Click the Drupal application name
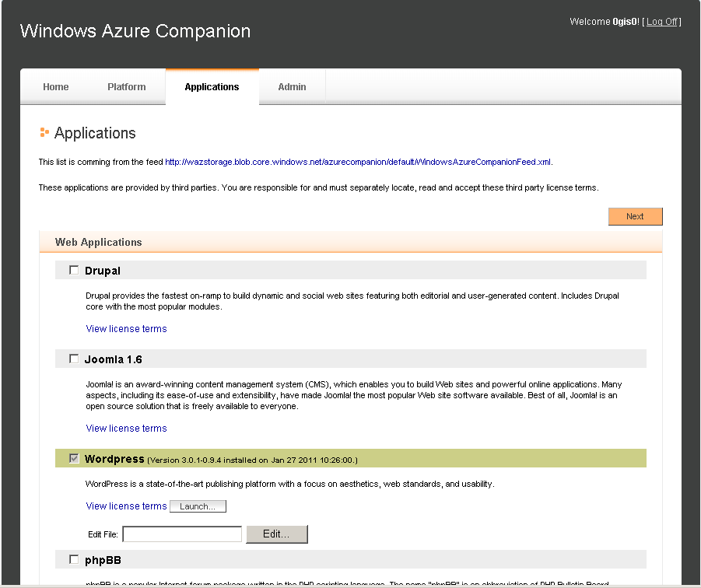 [103, 271]
